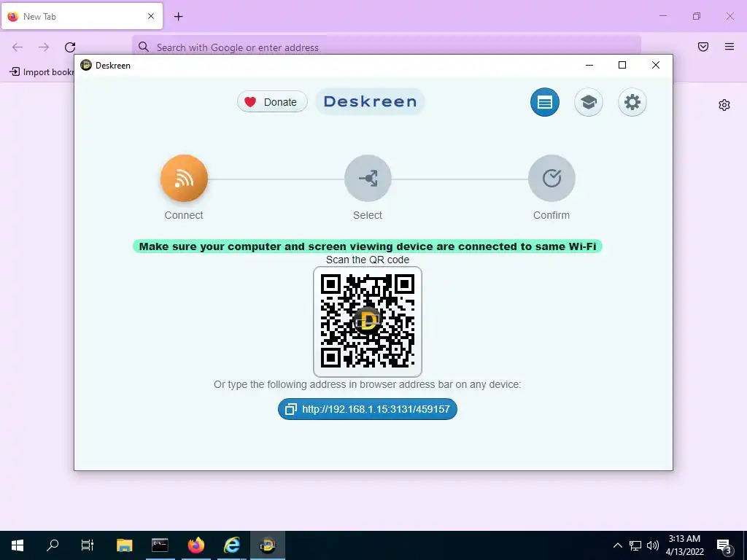The width and height of the screenshot is (747, 560).
Task: Click the magnifier icon in Firefox address bar
Action: [144, 47]
